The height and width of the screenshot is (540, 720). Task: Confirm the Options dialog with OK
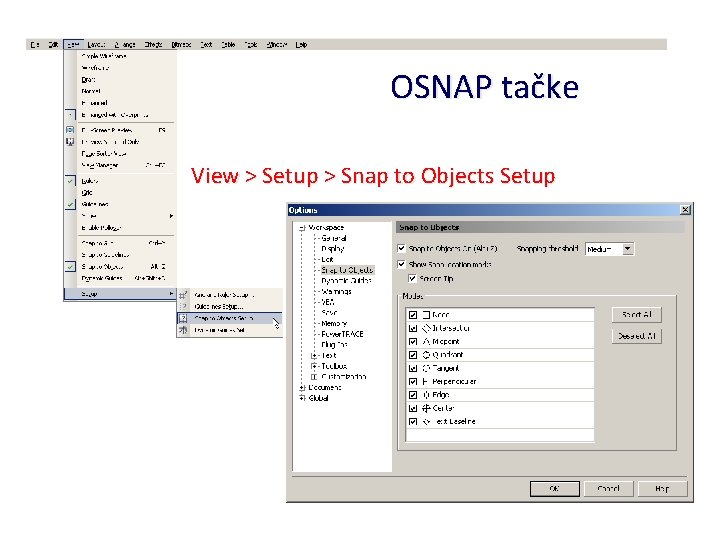[555, 489]
